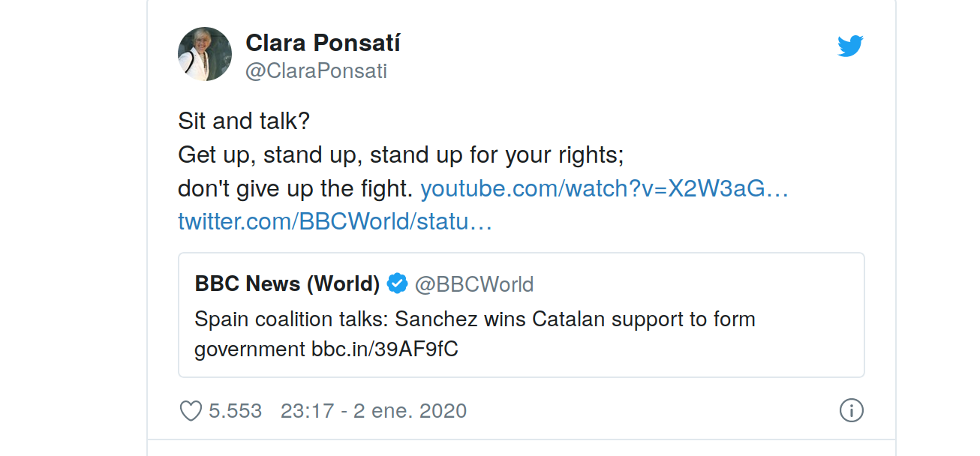This screenshot has height=456, width=980.
Task: Click the word "government" in quoted tweet
Action: 250,349
